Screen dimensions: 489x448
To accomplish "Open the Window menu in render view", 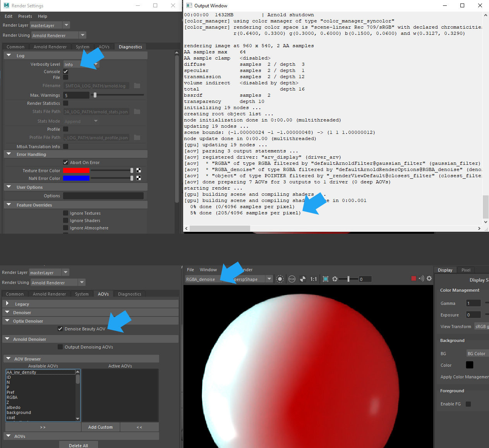I will [x=208, y=270].
